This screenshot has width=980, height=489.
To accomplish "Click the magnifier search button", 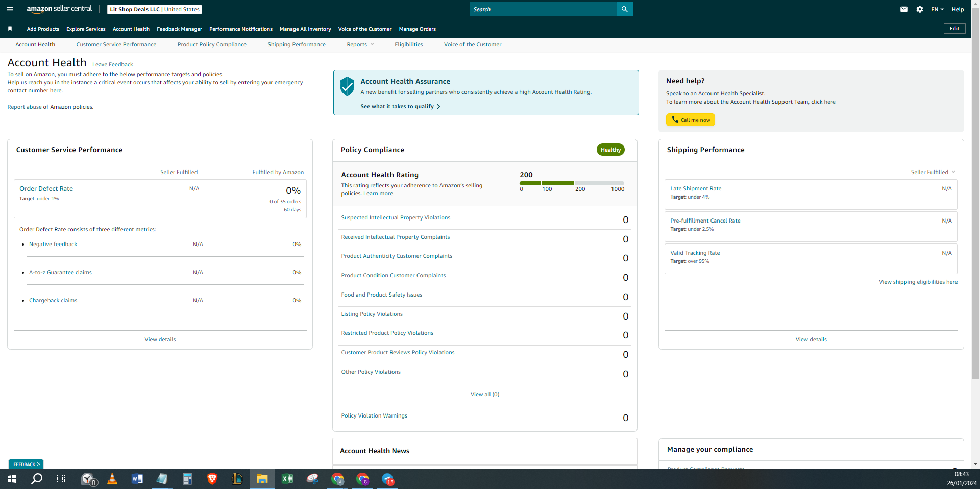I will click(x=625, y=9).
